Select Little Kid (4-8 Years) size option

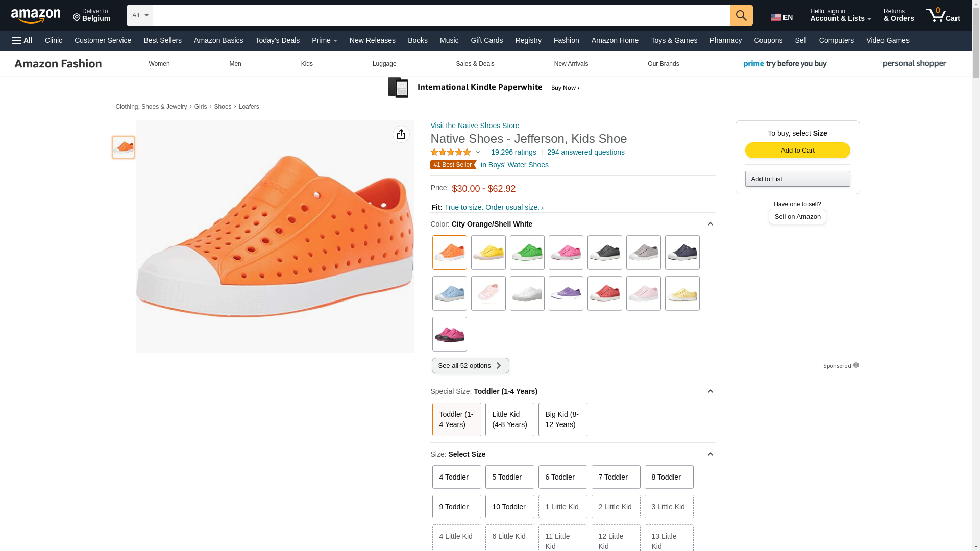pyautogui.click(x=509, y=419)
